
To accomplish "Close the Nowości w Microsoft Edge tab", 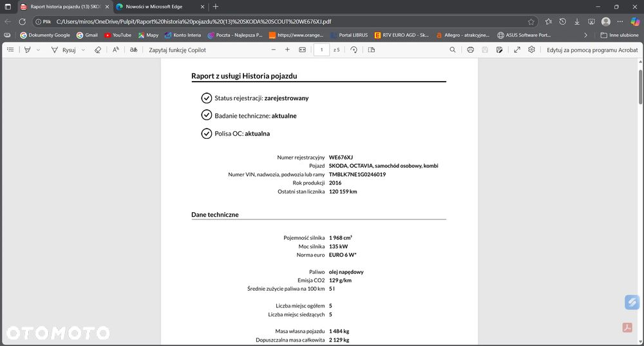I will click(202, 6).
